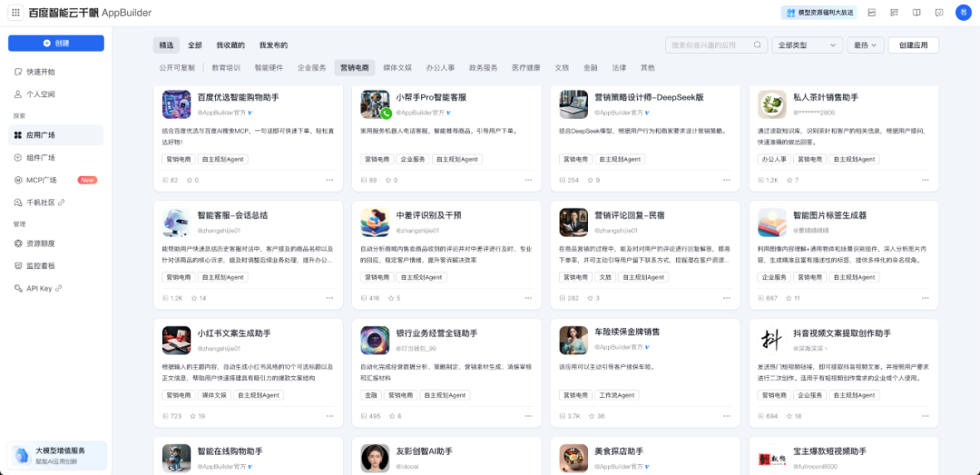Click the API icon in top bar
Viewport: 980px width, 475px height.
(x=871, y=13)
